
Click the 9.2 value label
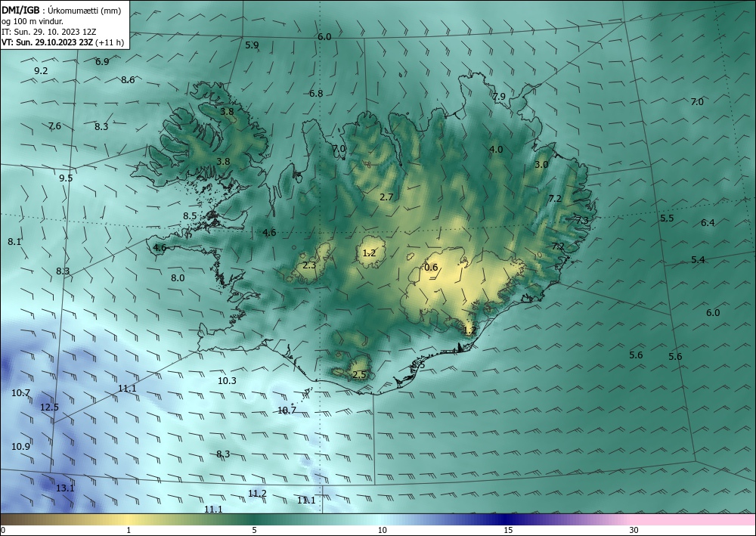tap(41, 71)
